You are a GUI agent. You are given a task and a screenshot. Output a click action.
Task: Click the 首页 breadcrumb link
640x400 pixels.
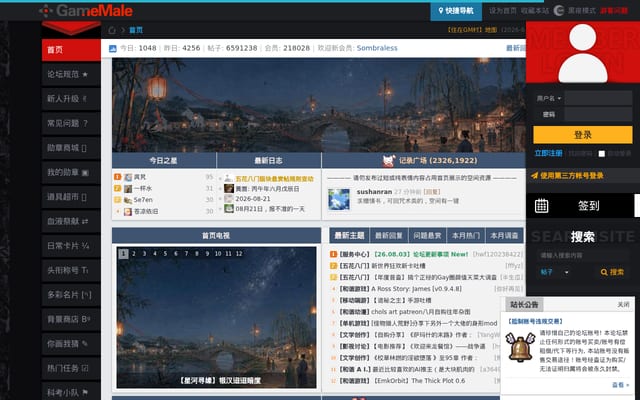click(136, 30)
